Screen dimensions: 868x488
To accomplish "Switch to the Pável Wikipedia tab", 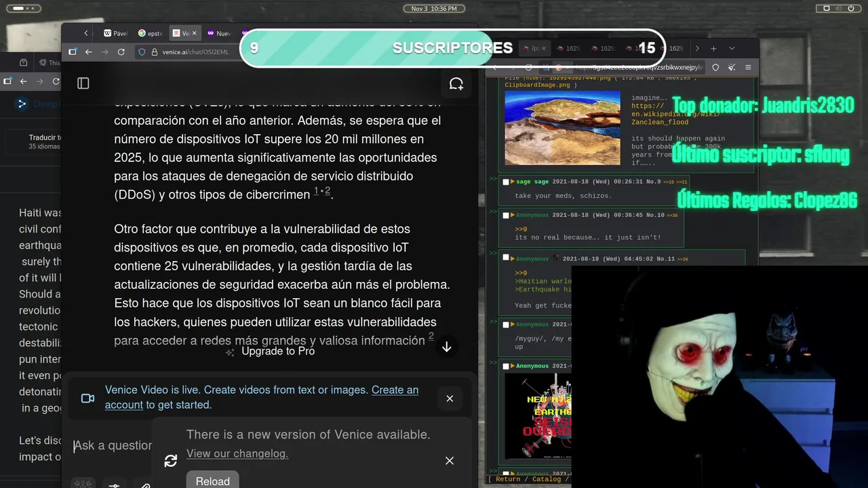I will click(115, 33).
